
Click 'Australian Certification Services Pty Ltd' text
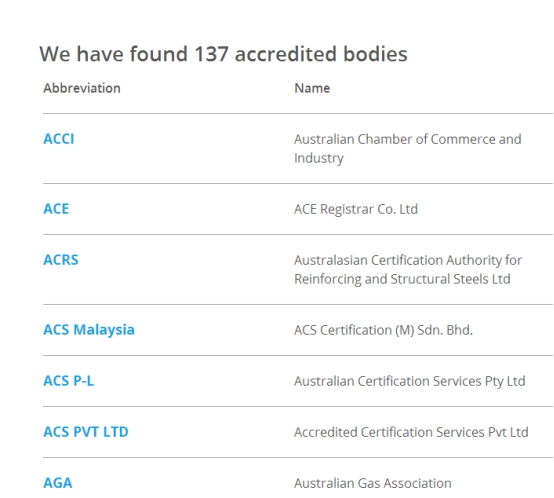pyautogui.click(x=410, y=381)
